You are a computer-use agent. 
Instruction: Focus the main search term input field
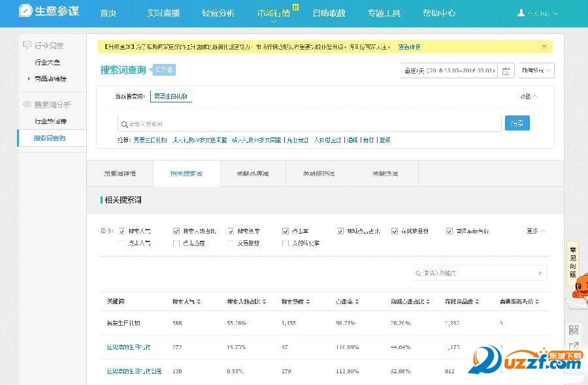point(310,123)
